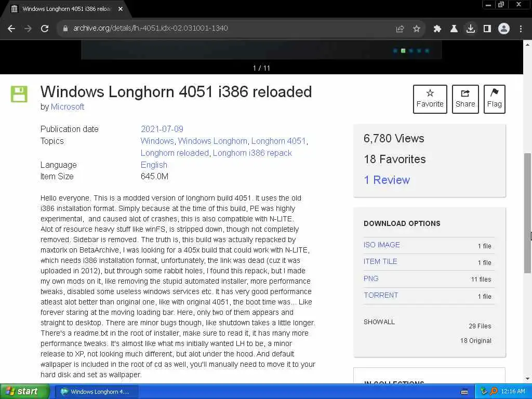Click the '29 Files' count
532x399 pixels.
(480, 326)
